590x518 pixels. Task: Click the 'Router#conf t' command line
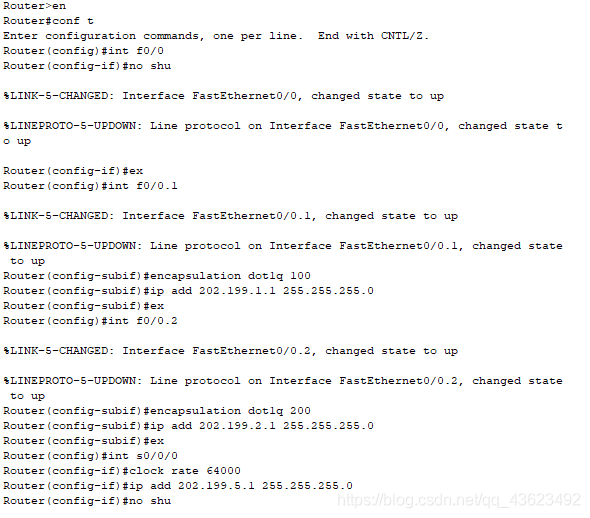[x=48, y=21]
